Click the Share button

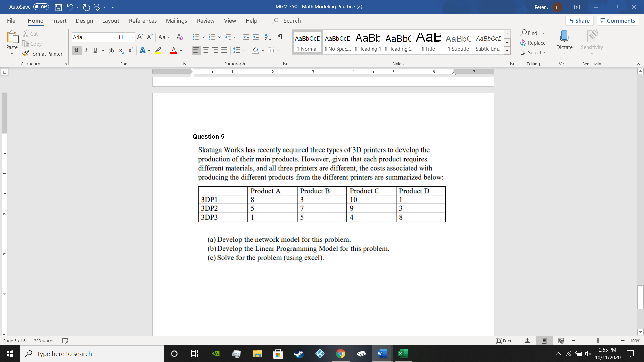[x=580, y=21]
